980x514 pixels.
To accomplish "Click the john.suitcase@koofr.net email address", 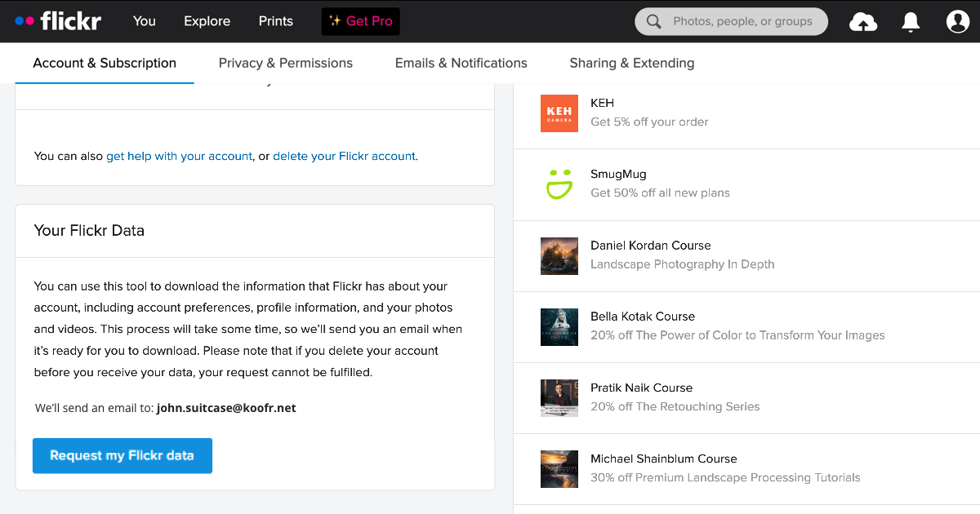I will [x=226, y=408].
